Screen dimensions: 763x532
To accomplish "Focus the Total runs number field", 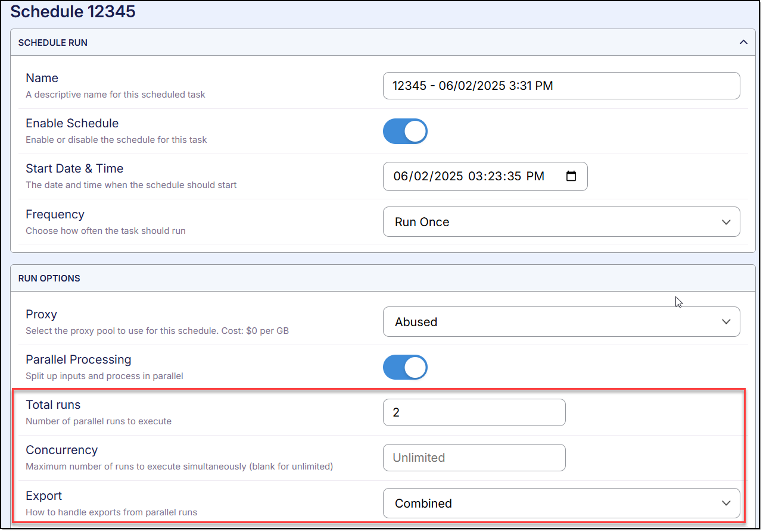I will click(x=474, y=412).
